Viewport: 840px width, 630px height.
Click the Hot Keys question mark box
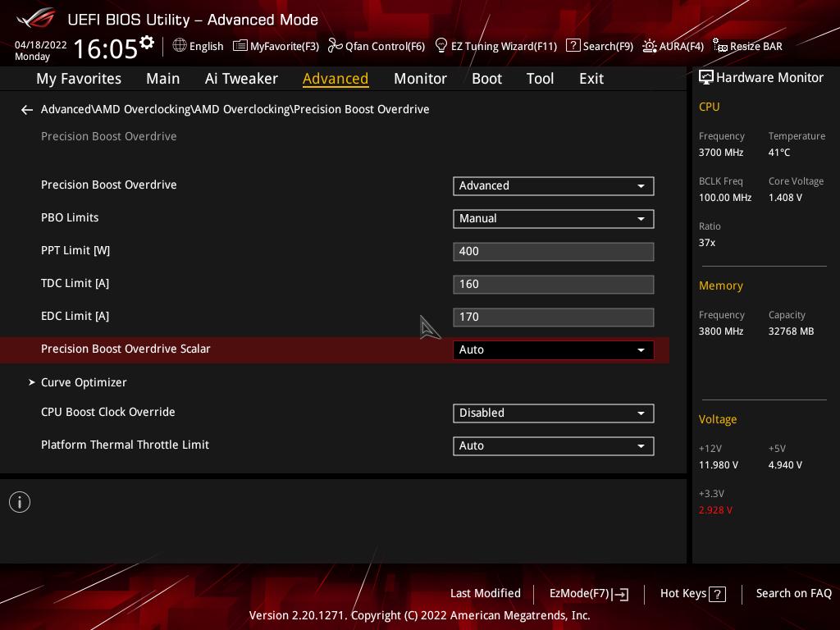717,594
